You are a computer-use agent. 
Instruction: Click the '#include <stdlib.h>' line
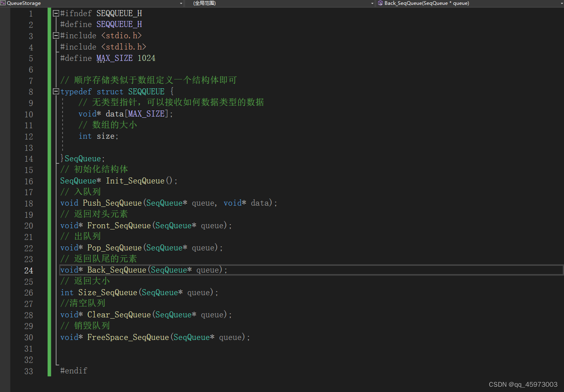[103, 47]
